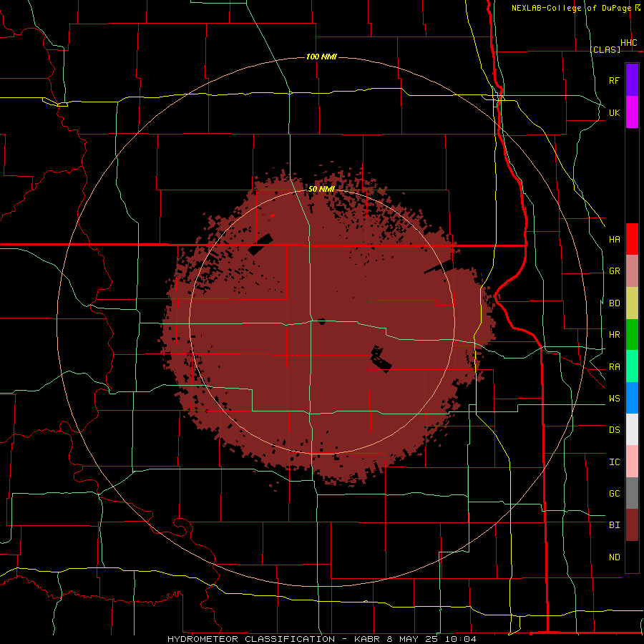Pick the dark green HR legend swatch
The width and height of the screenshot is (644, 644).
point(632,335)
